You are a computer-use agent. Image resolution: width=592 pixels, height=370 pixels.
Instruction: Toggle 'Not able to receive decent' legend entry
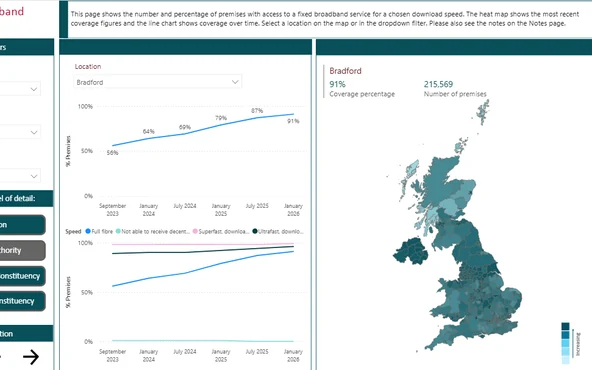[x=153, y=231]
